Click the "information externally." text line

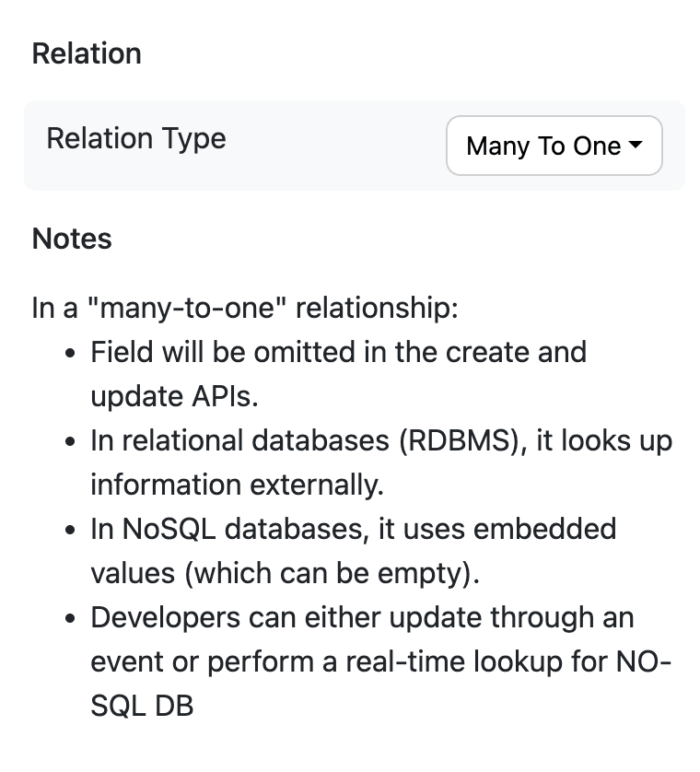237,485
